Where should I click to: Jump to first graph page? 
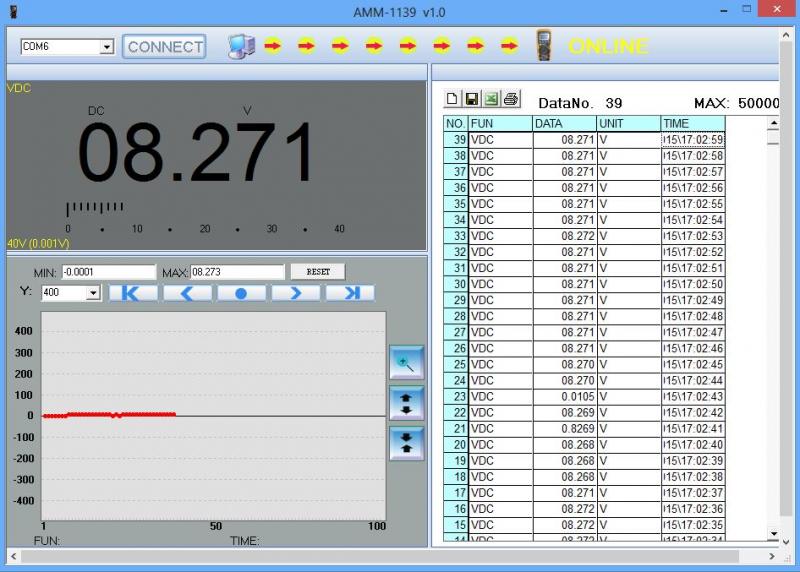click(x=133, y=293)
